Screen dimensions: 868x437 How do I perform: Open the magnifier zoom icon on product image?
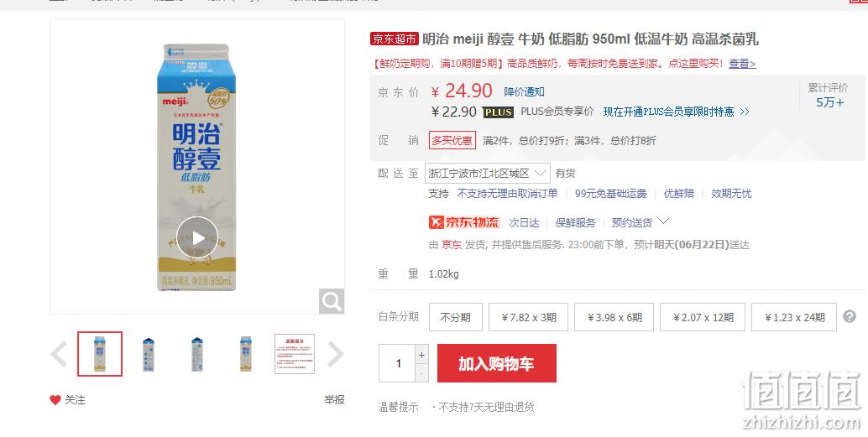(x=332, y=301)
